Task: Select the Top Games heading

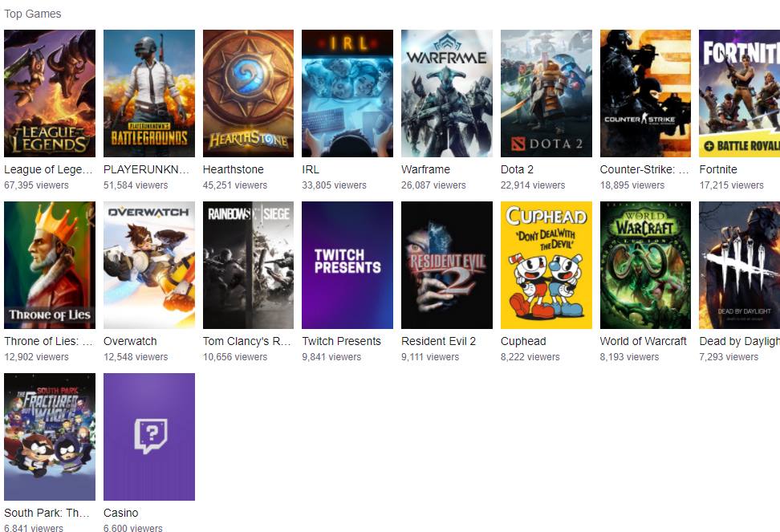Action: (x=33, y=14)
